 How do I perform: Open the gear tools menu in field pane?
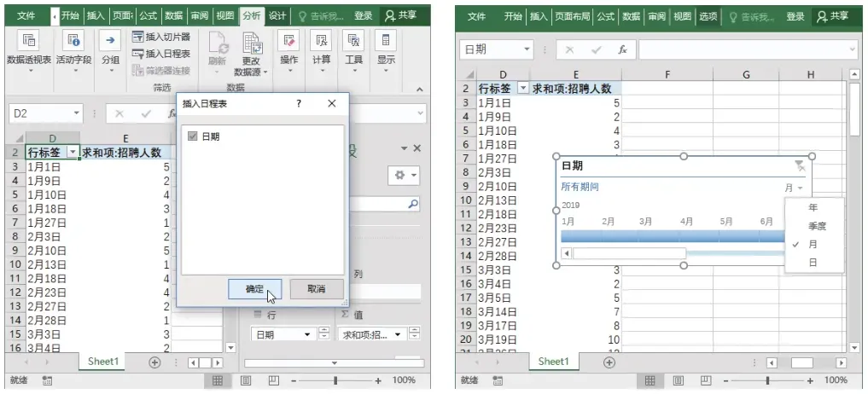click(x=405, y=176)
